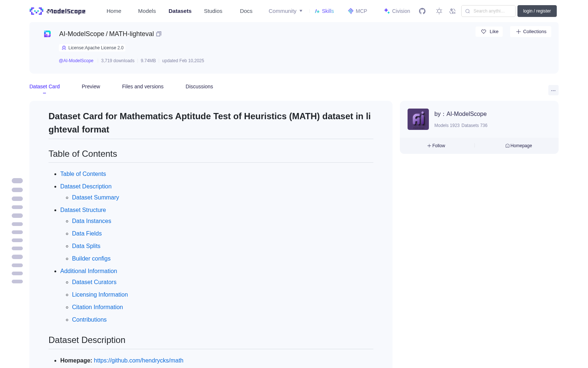Expand the Community dropdown menu
588x368 pixels.
[286, 11]
